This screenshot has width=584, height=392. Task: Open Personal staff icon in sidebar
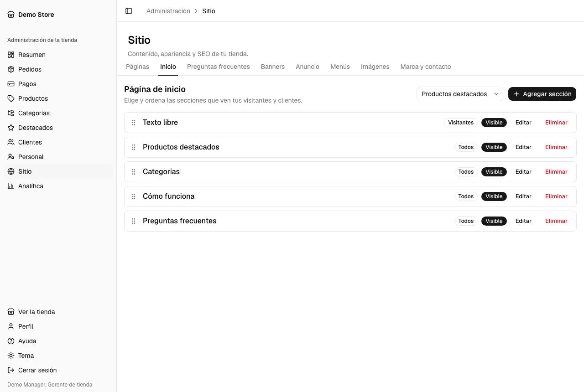click(11, 157)
